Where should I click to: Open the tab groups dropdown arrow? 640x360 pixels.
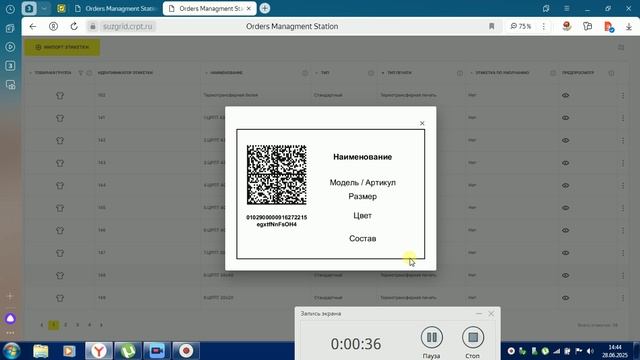click(x=44, y=8)
